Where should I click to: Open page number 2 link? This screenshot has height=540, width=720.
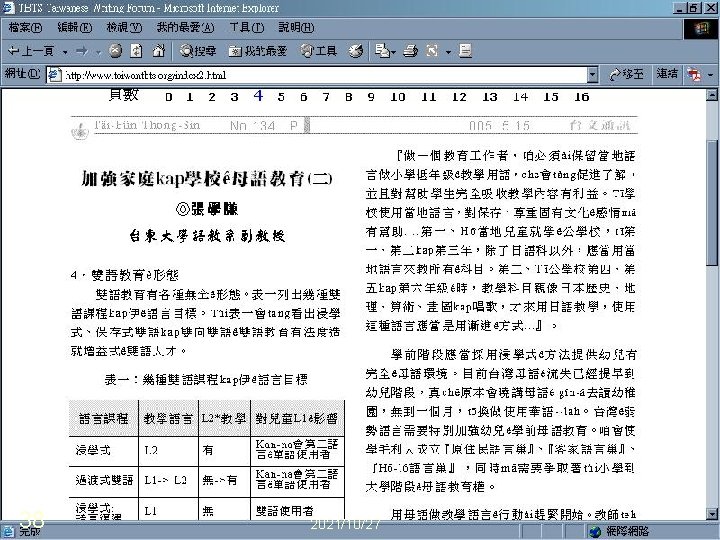tap(212, 97)
